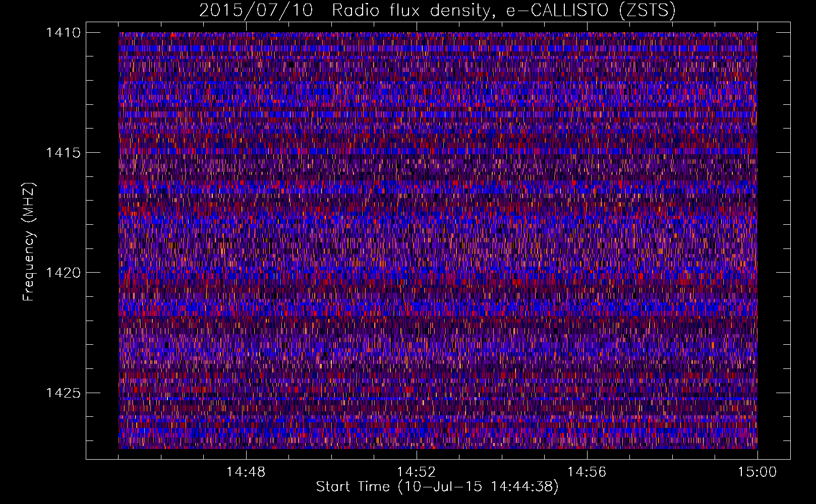816x504 pixels.
Task: Click the Start Time axis caption
Action: pyautogui.click(x=437, y=487)
